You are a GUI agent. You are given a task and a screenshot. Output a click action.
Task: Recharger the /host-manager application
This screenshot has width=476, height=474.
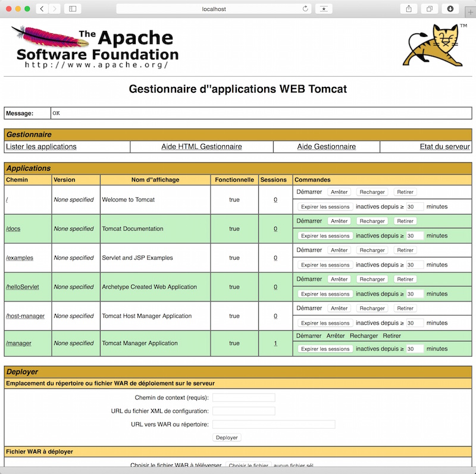(372, 309)
